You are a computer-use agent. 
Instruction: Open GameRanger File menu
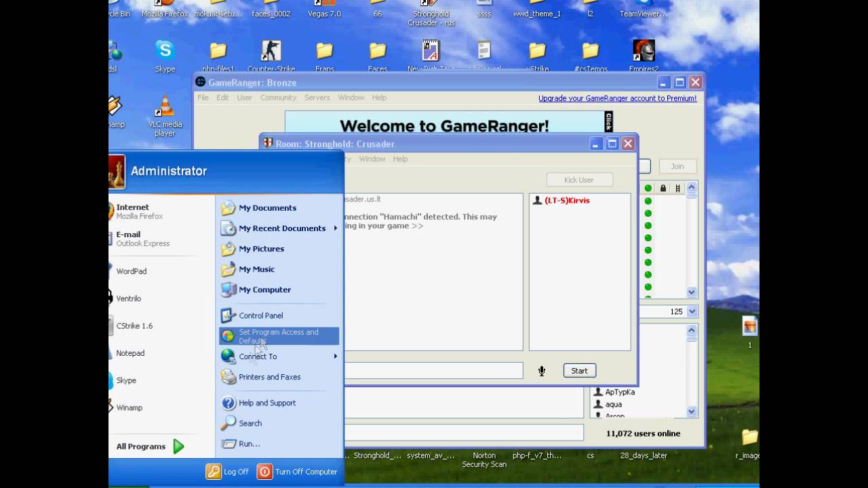203,98
